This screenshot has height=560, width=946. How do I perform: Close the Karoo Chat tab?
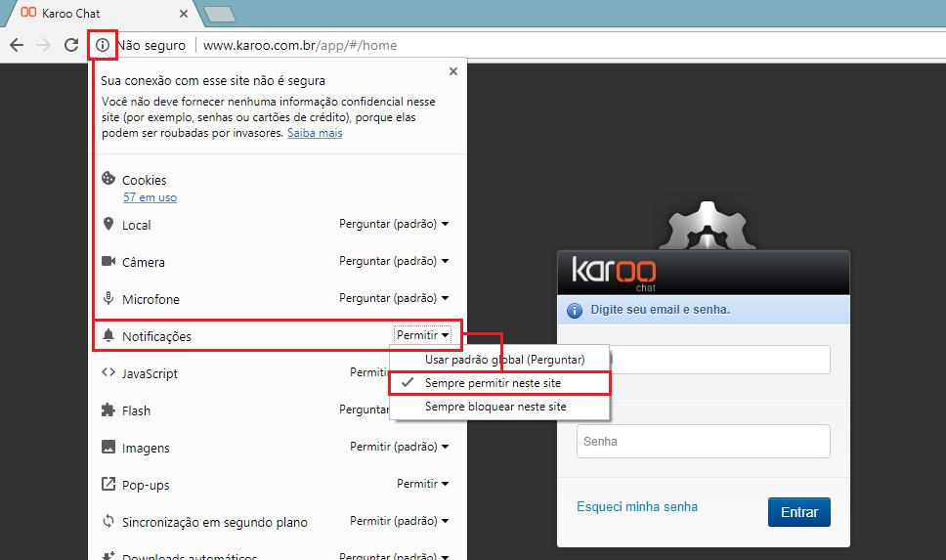(x=184, y=14)
